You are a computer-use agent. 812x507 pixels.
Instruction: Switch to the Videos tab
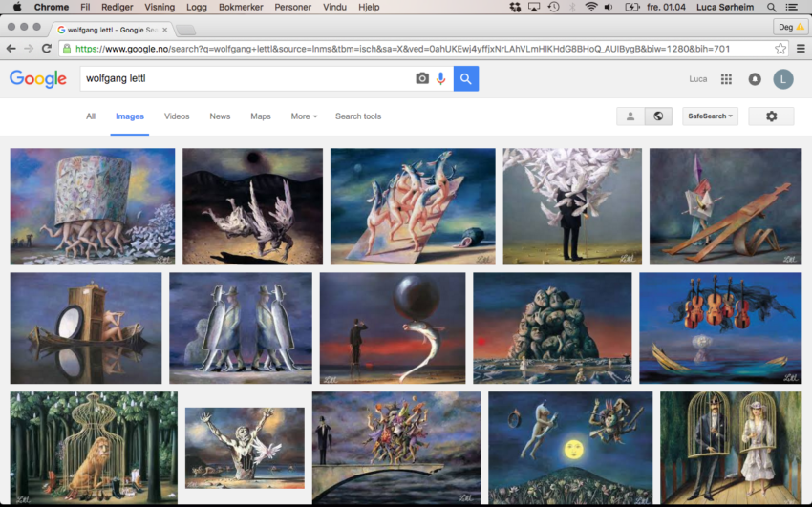tap(177, 116)
